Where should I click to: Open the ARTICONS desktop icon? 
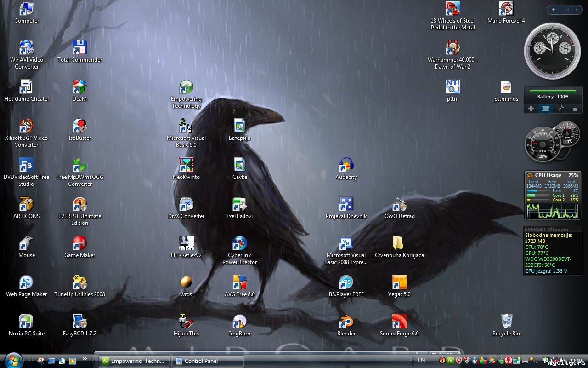coord(27,208)
